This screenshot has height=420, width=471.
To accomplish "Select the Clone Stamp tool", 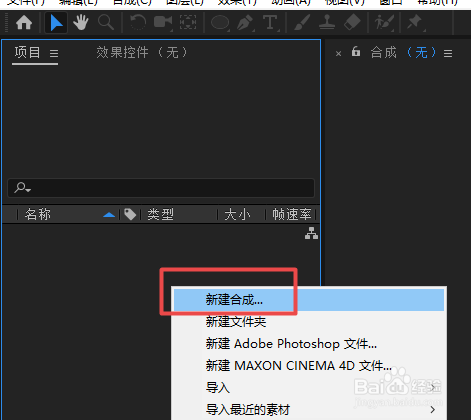I will click(x=327, y=23).
